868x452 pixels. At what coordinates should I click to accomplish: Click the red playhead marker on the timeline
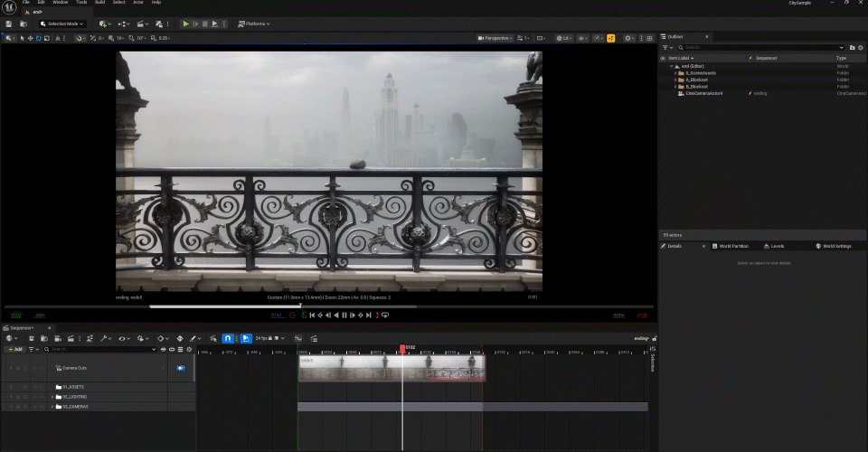[402, 348]
